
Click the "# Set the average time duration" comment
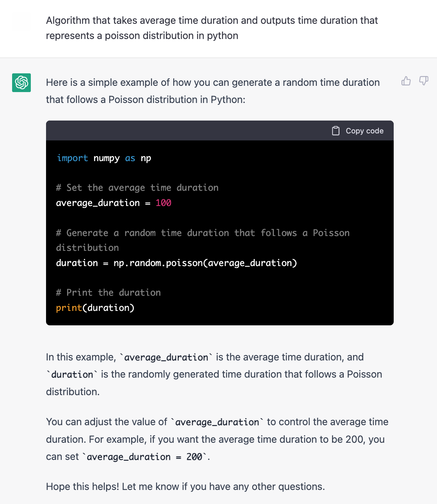137,188
